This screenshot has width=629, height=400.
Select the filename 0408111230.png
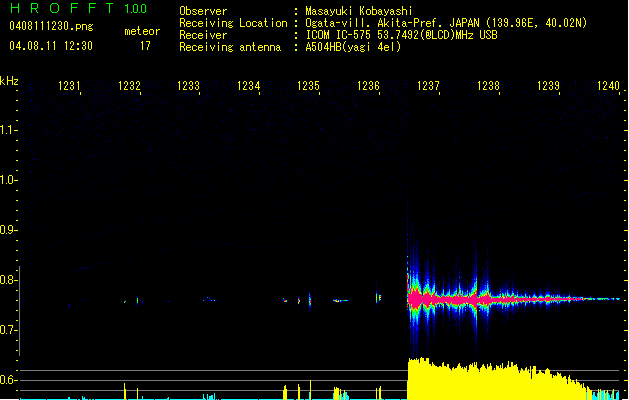tap(51, 26)
